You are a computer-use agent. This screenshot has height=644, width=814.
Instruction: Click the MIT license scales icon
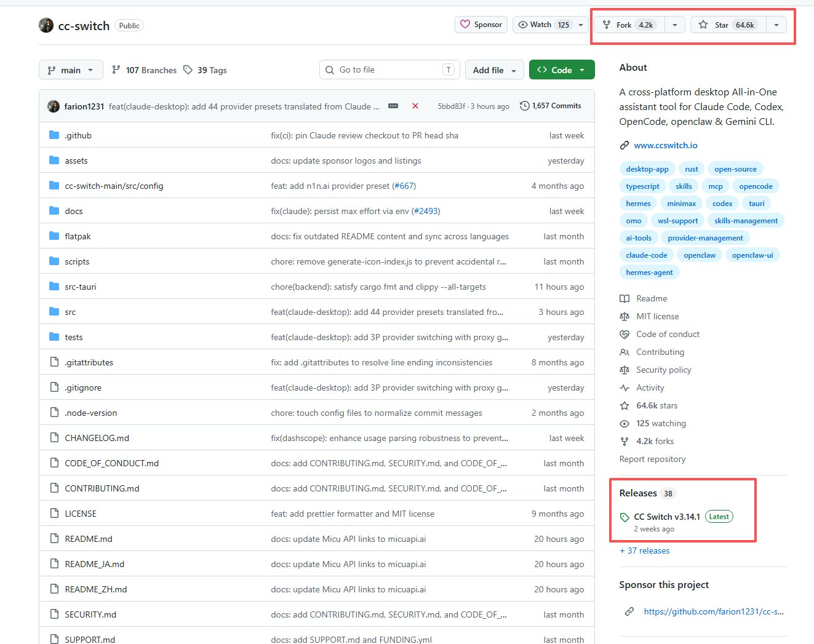tap(624, 316)
